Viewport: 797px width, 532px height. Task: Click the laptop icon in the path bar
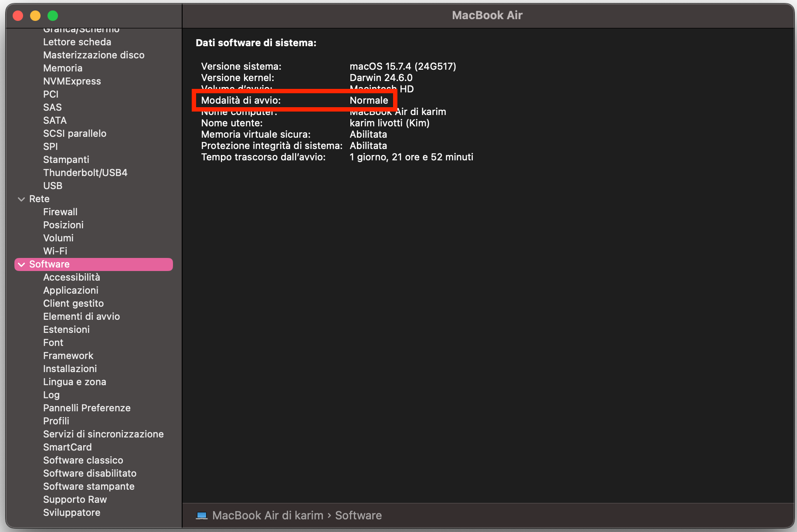202,515
